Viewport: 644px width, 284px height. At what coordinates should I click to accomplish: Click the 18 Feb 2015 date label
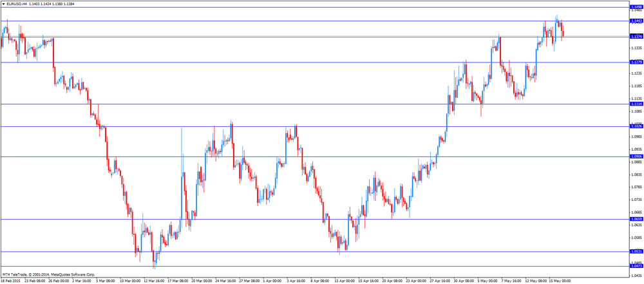click(x=9, y=281)
